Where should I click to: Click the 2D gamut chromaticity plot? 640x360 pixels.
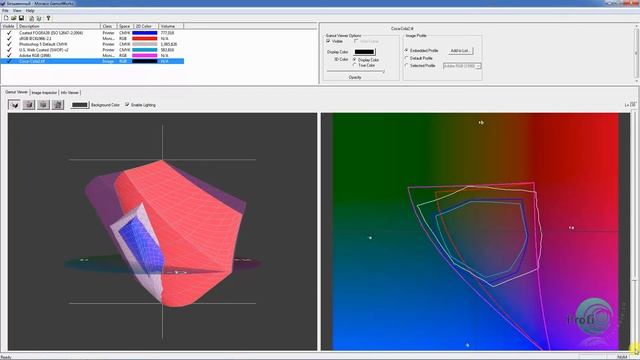pos(476,231)
